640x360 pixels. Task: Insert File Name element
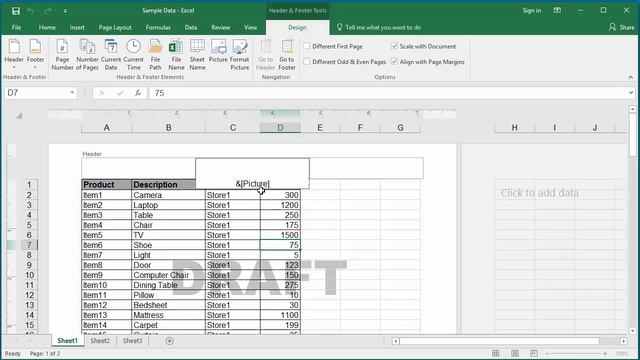[x=176, y=54]
